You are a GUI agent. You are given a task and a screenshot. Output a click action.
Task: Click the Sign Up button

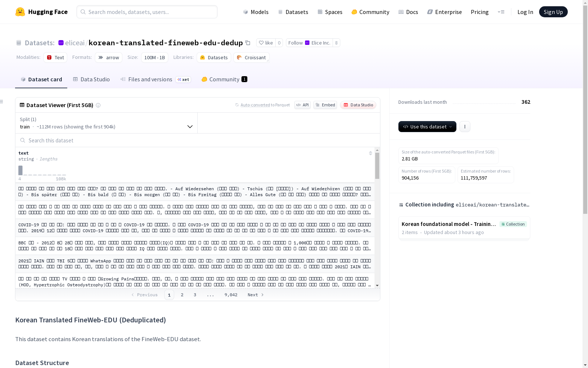pyautogui.click(x=553, y=12)
